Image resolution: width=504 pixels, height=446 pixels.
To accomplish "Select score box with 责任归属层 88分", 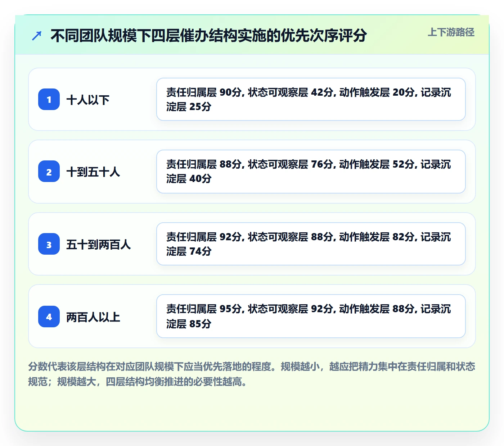I will point(311,172).
